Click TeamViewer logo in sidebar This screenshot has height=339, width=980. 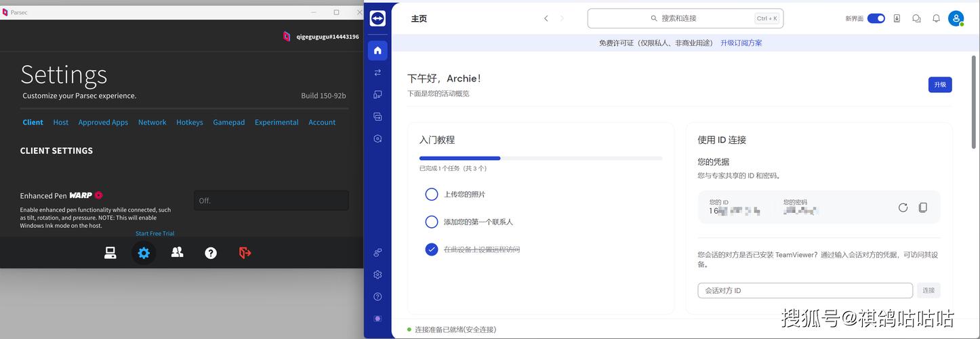pos(377,19)
